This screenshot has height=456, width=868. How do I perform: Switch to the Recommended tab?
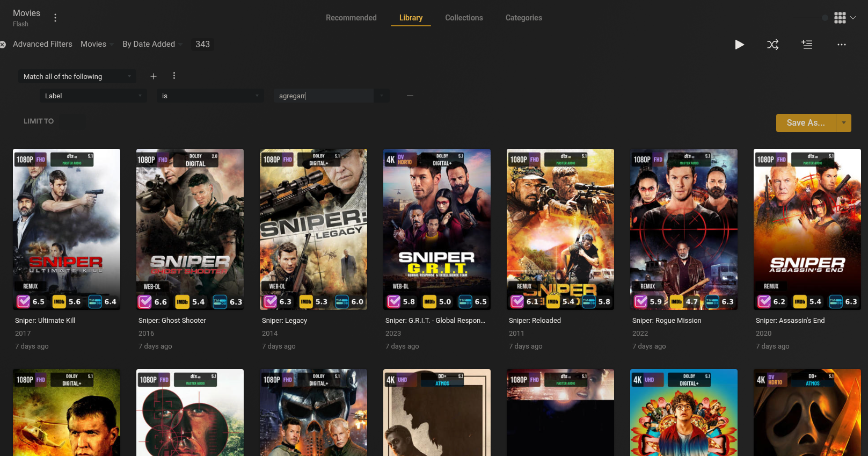[351, 18]
